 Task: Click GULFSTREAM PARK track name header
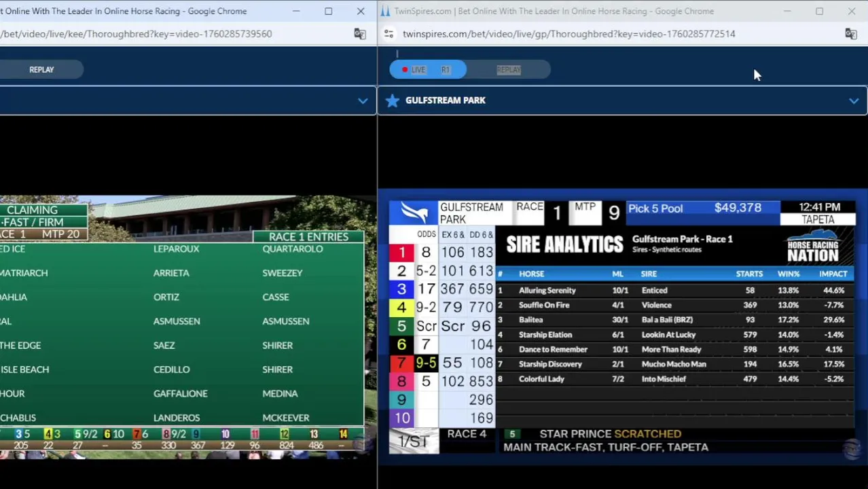(x=446, y=101)
